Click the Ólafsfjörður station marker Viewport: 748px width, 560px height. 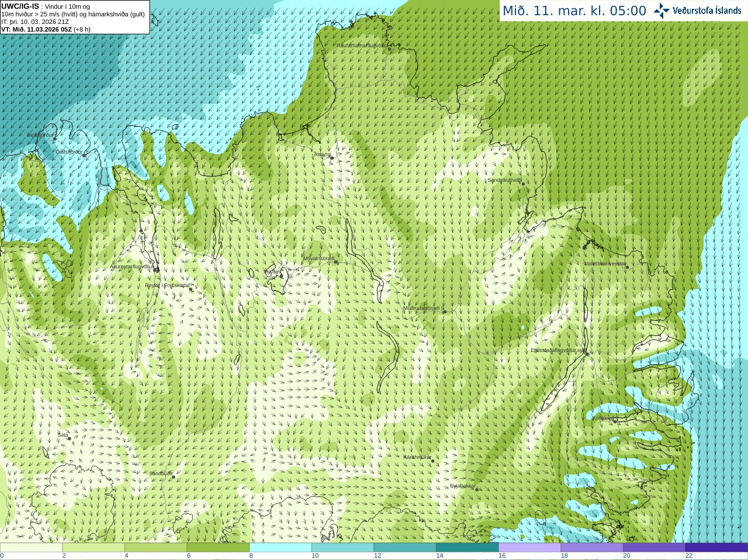click(84, 155)
